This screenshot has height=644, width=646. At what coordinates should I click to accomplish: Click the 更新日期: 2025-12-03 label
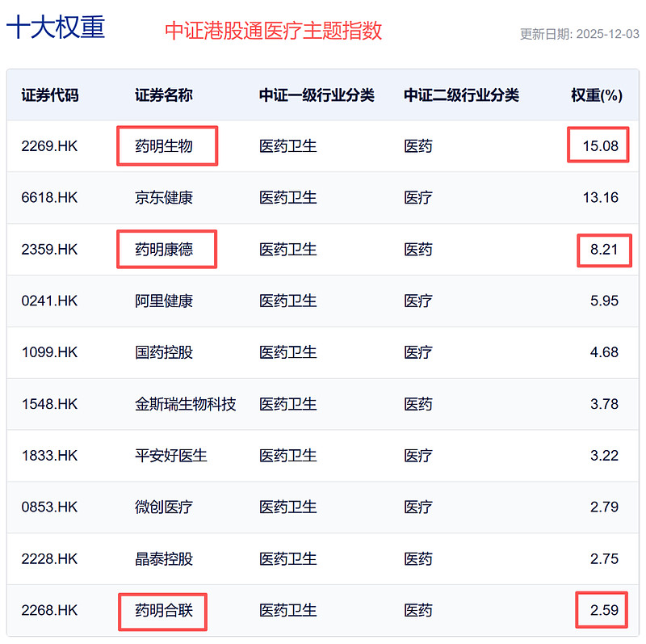click(x=580, y=34)
